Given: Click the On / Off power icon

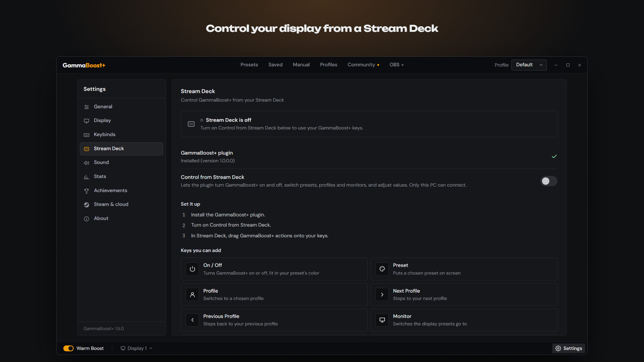Looking at the screenshot, I should pyautogui.click(x=192, y=269).
